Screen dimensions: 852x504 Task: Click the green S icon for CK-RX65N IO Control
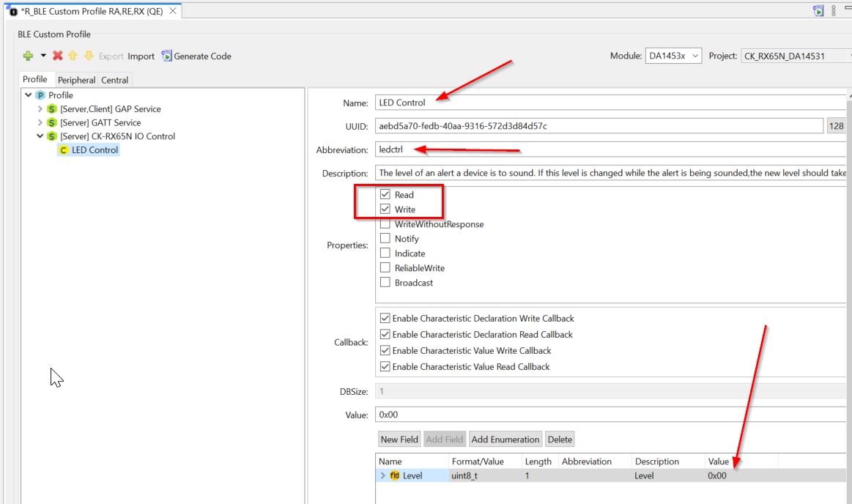coord(52,136)
